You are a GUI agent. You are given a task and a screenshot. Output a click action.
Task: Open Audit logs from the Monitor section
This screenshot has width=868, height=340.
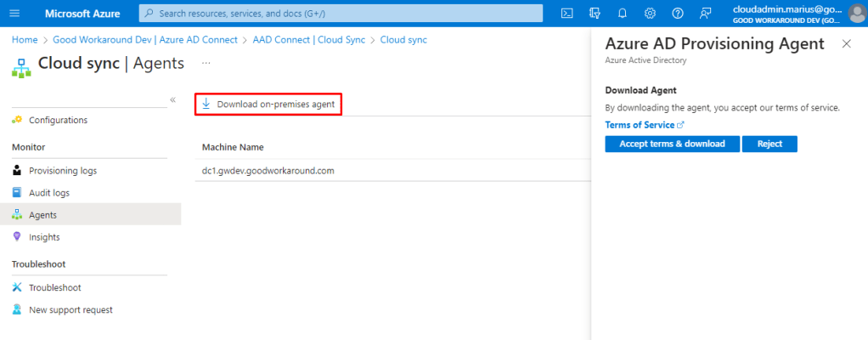(49, 193)
